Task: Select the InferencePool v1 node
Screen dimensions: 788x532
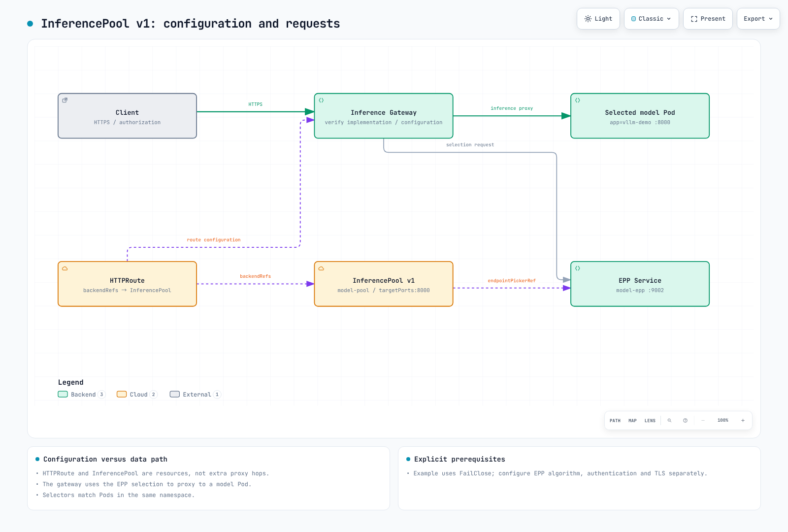Action: [x=384, y=284]
